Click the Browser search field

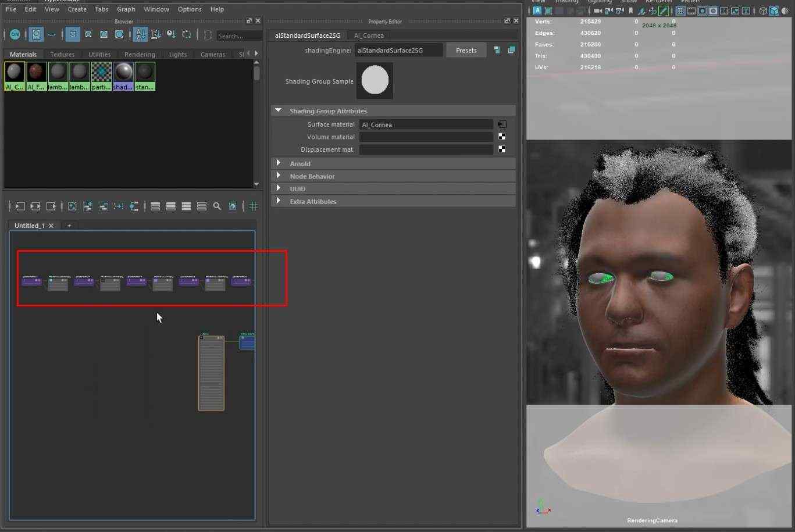pyautogui.click(x=239, y=36)
